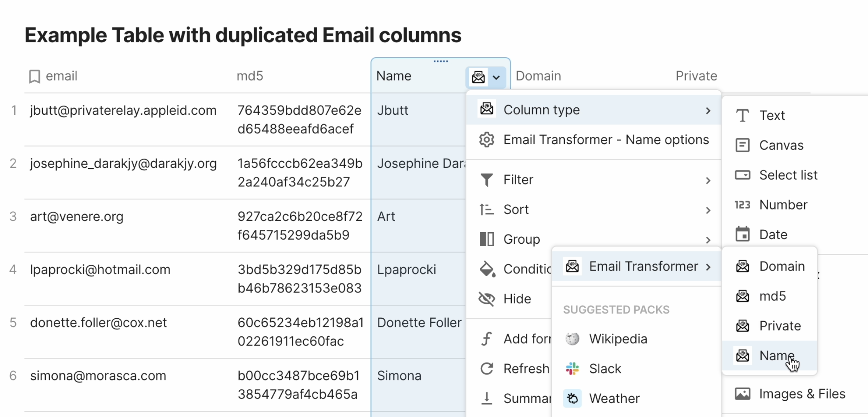
Task: Open the Name column header dropdown arrow
Action: pos(496,77)
